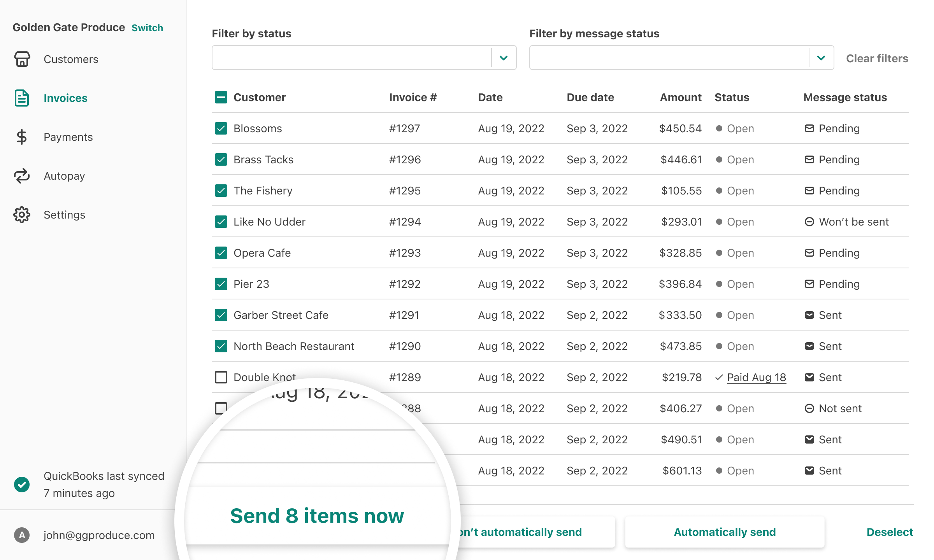934x560 pixels.
Task: Click the Clear filters link
Action: (877, 58)
